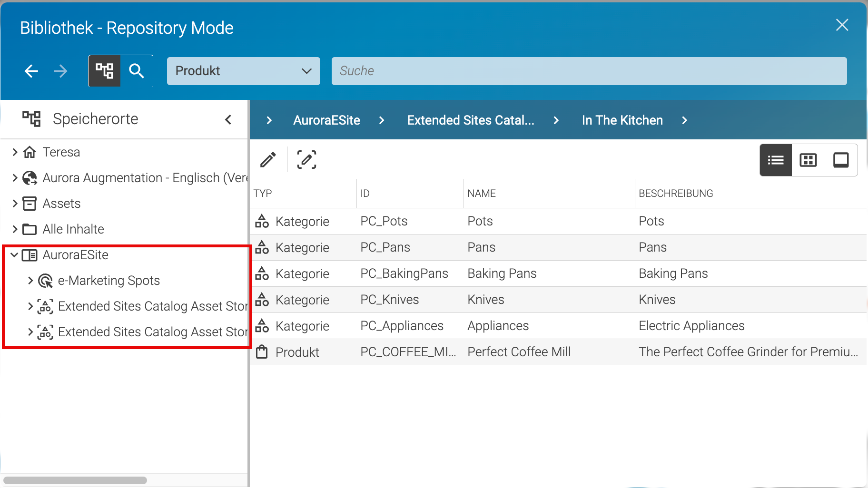This screenshot has height=488, width=868.
Task: Click the Speicherorte tree icon
Action: [32, 119]
